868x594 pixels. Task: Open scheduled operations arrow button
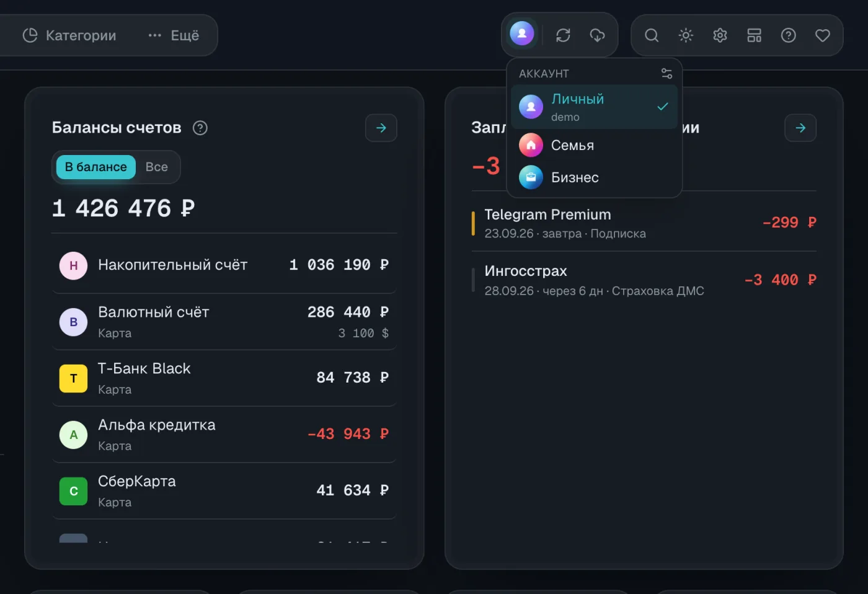[x=800, y=128]
